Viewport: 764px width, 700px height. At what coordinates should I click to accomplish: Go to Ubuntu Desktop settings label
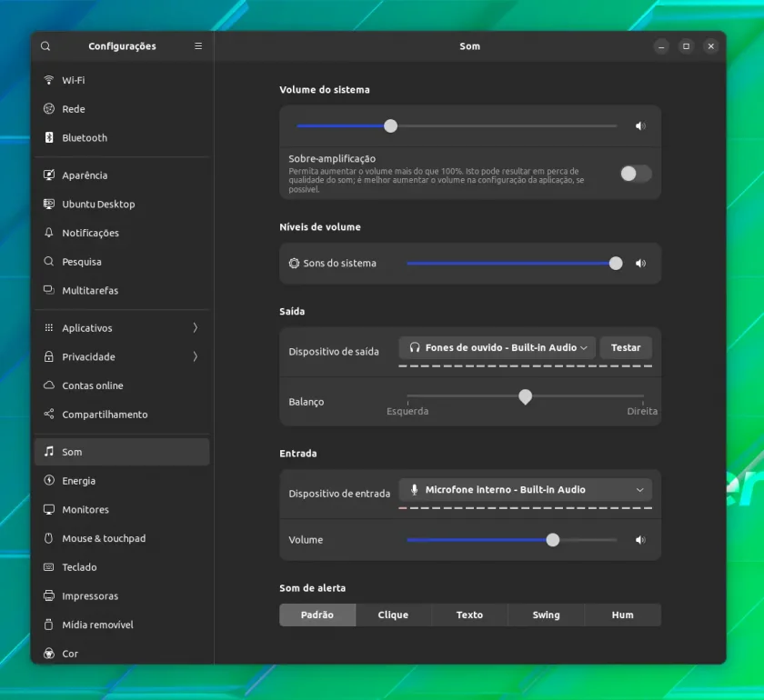pos(98,205)
